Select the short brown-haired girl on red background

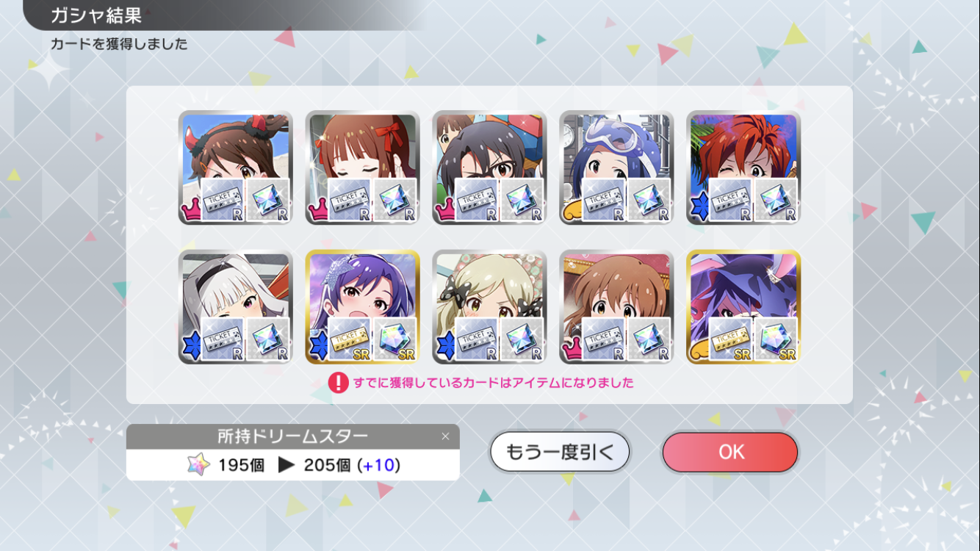pyautogui.click(x=616, y=307)
